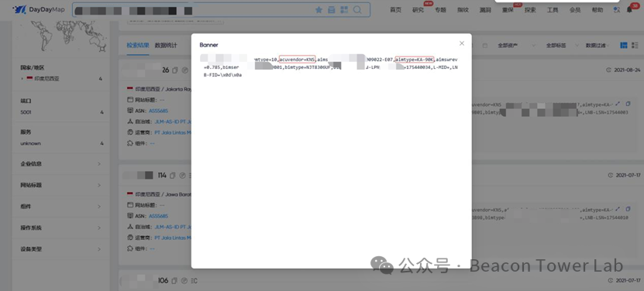644x291 pixels.
Task: Click the round icon after the IP ending 26
Action: coord(184,70)
